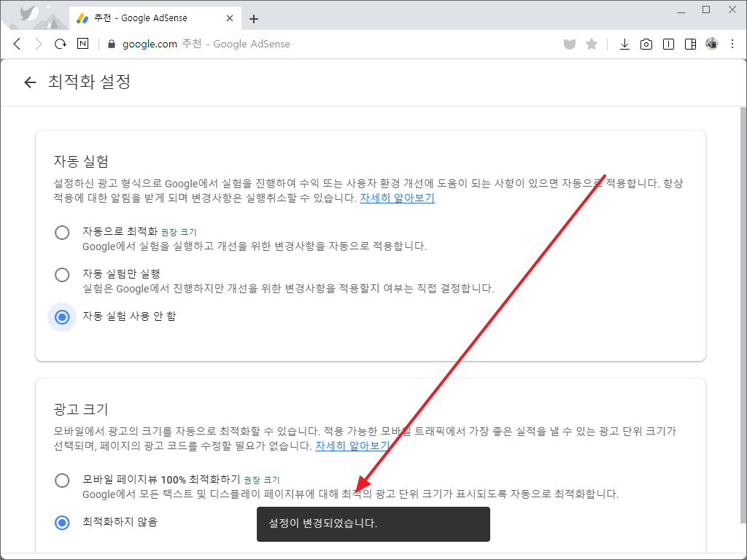Click the 설정이 변경되었습니다 toast notification
The image size is (747, 560).
(373, 524)
